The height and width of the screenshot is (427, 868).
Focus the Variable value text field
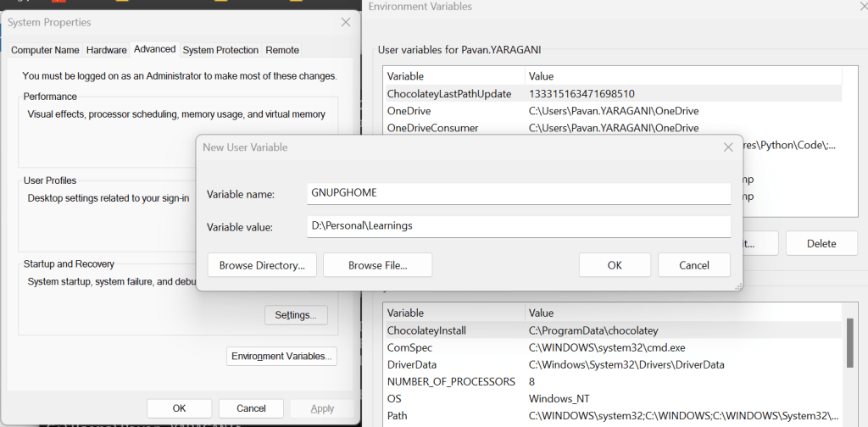click(519, 227)
